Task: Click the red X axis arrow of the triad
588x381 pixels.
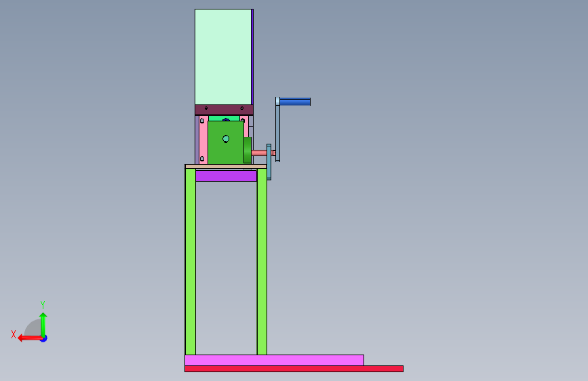Action: 30,338
